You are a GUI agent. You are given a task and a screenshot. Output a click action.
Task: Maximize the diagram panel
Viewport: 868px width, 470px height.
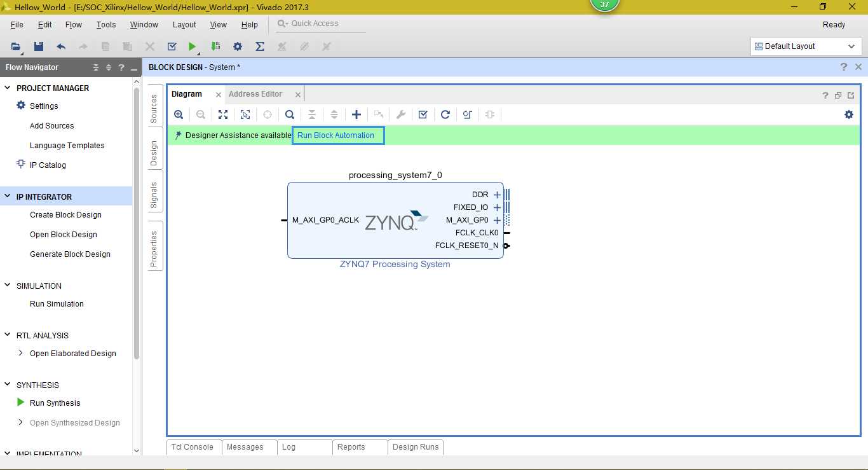pos(851,95)
